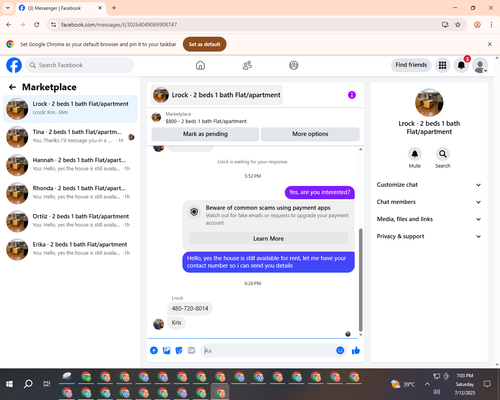Open Windows Task View
The width and height of the screenshot is (500, 400).
pyautogui.click(x=47, y=384)
